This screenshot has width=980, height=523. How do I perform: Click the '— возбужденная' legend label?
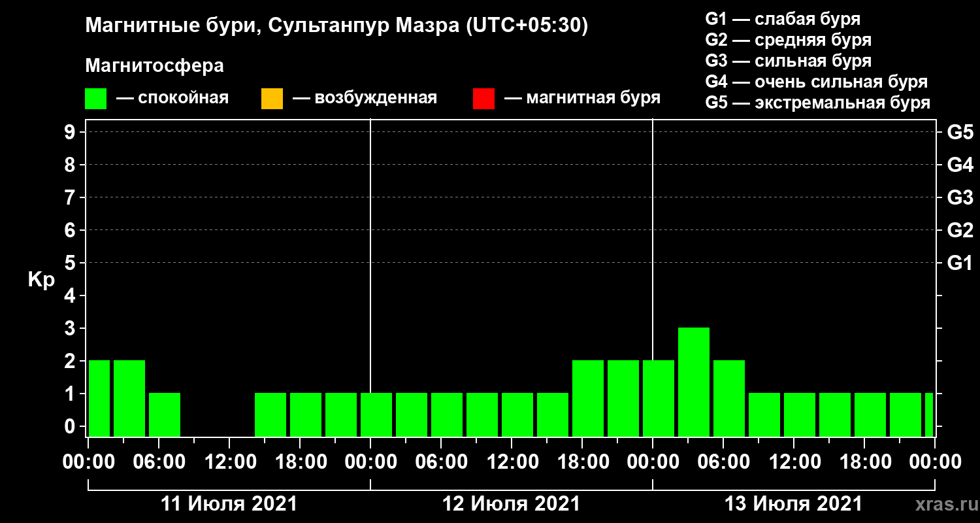click(x=365, y=99)
